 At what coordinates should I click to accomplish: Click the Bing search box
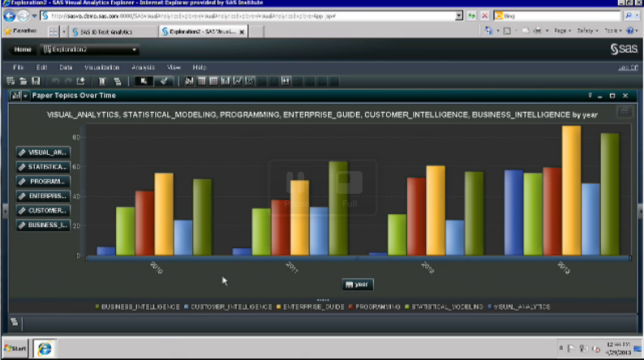(x=557, y=16)
